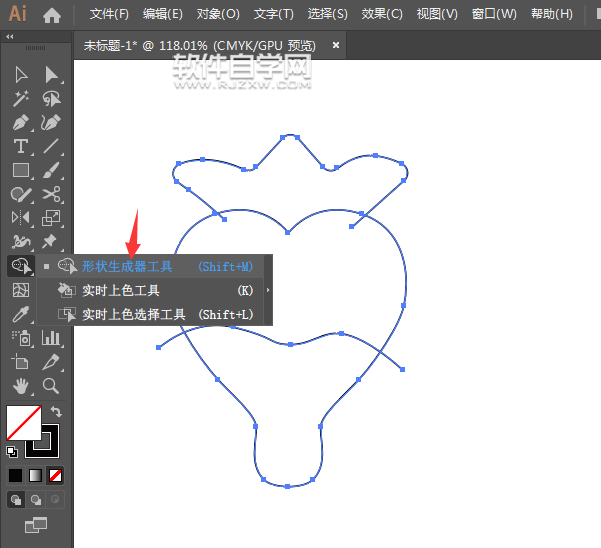Select the Lasso tool
The width and height of the screenshot is (601, 548).
[51, 98]
